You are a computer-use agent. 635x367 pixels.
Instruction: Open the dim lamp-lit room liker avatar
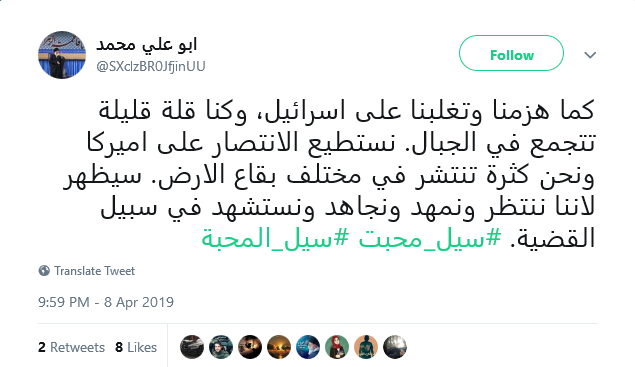pos(250,347)
